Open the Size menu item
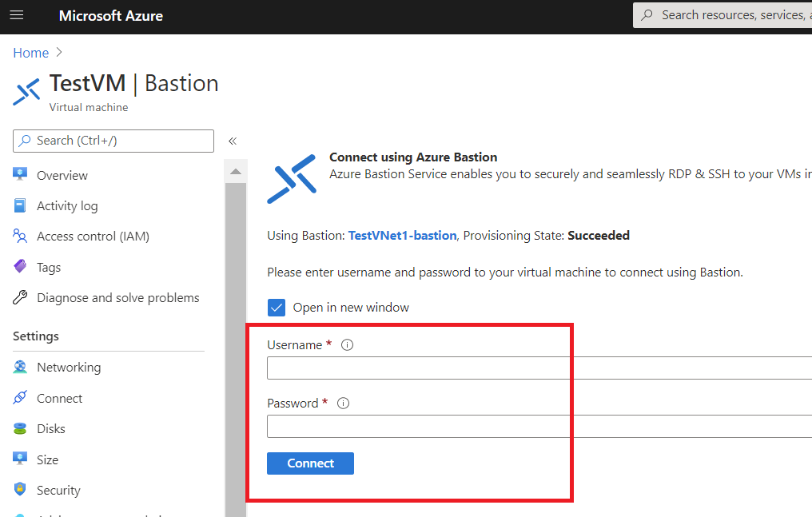812x517 pixels. tap(47, 459)
